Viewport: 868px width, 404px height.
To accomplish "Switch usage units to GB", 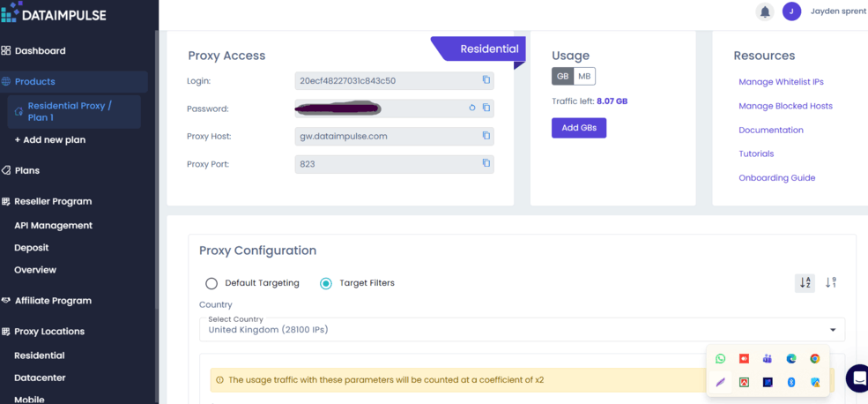I will coord(562,77).
